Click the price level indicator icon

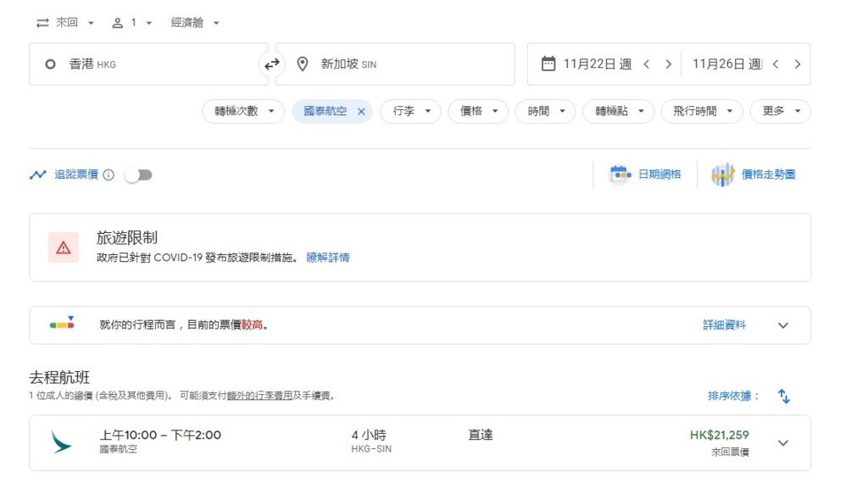click(x=62, y=323)
